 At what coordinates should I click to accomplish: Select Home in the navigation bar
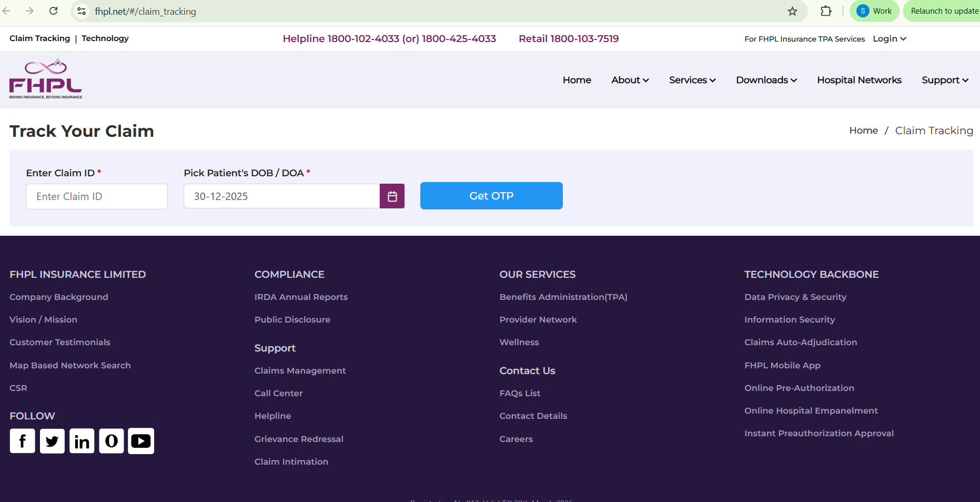pos(577,80)
